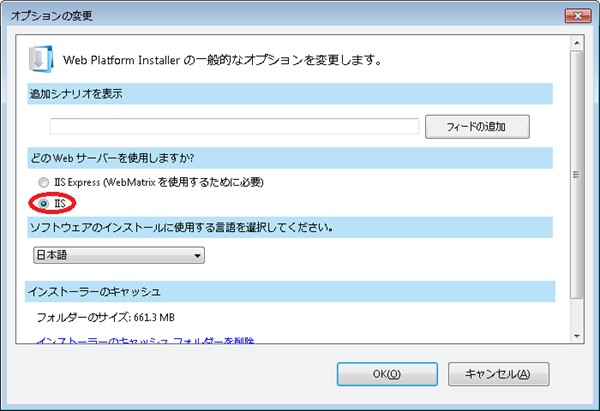Image resolution: width=600 pixels, height=411 pixels.
Task: Open the 日本語 language dropdown
Action: pyautogui.click(x=119, y=255)
